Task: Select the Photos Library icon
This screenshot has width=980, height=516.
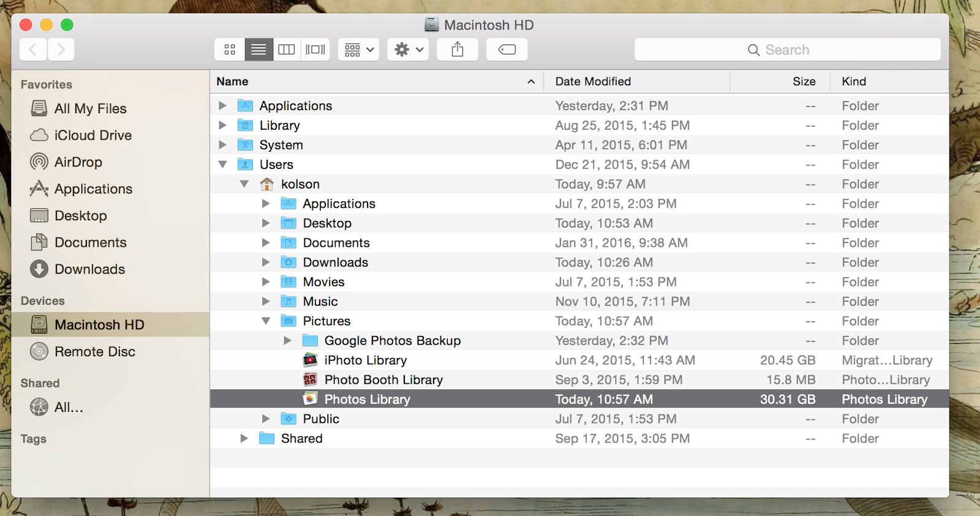Action: point(311,399)
